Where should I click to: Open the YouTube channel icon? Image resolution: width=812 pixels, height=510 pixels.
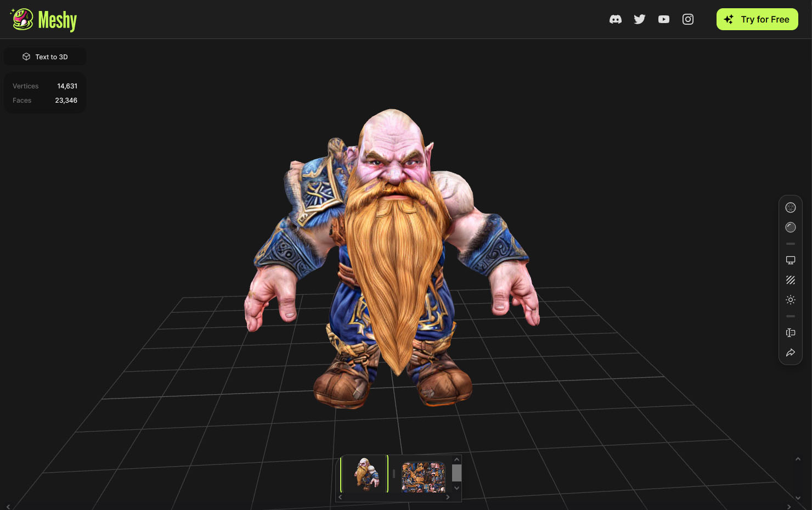tap(664, 19)
